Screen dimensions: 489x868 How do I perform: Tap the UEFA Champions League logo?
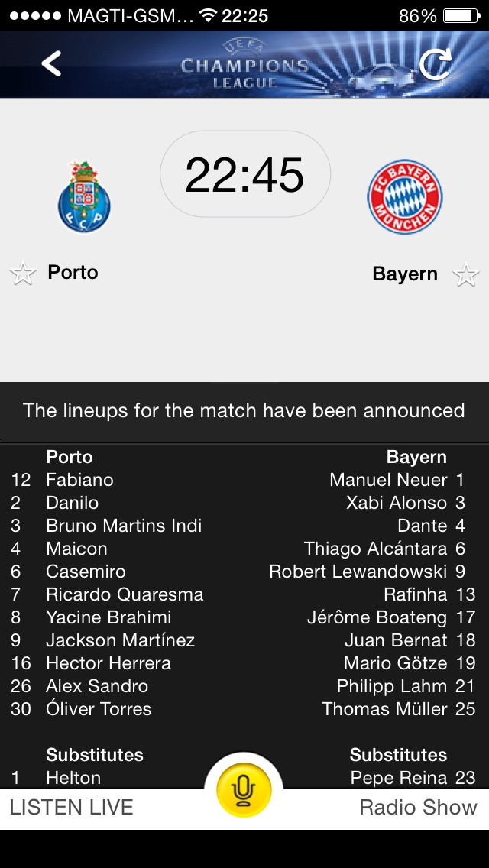point(244,64)
